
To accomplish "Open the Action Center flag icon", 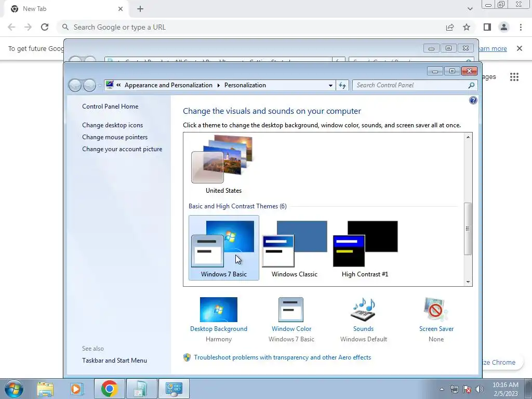I will pyautogui.click(x=467, y=389).
